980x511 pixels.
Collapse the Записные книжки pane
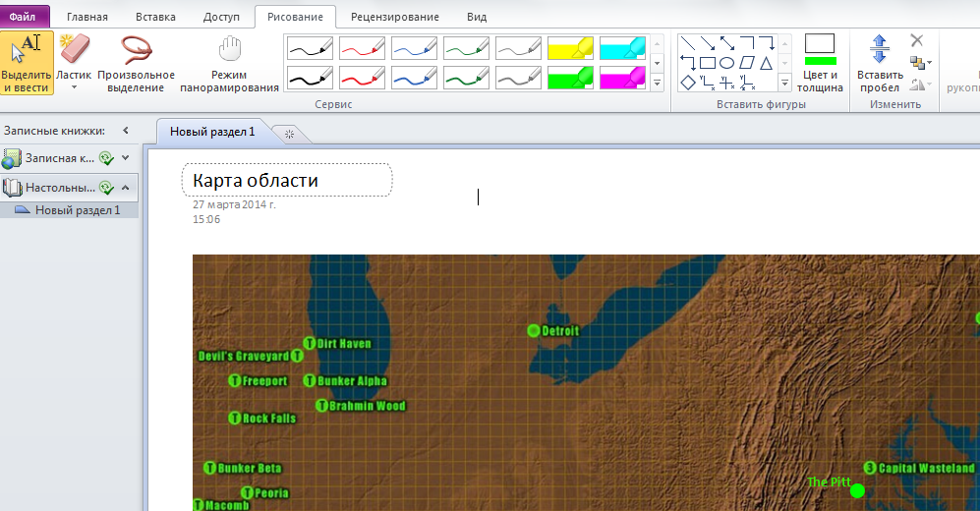126,131
